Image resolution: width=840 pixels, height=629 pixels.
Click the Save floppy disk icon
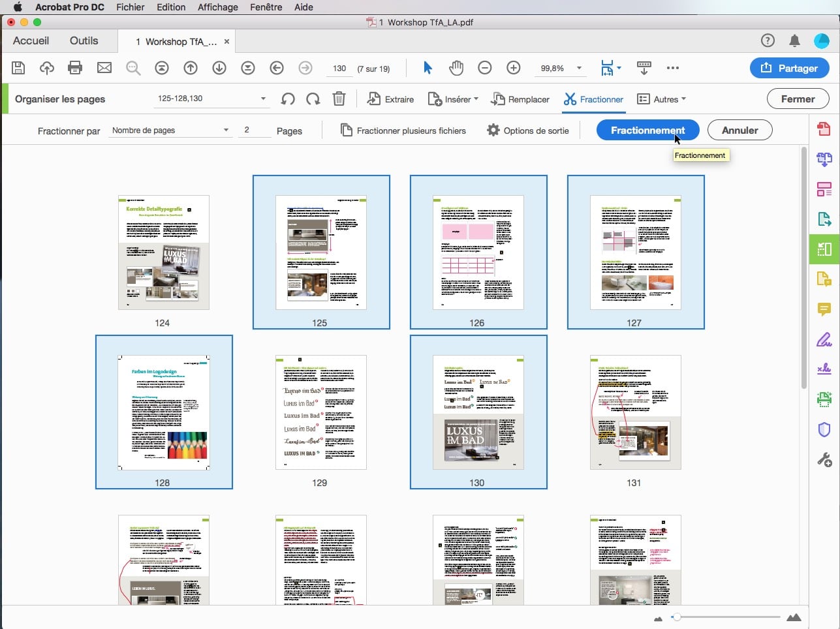[x=18, y=68]
